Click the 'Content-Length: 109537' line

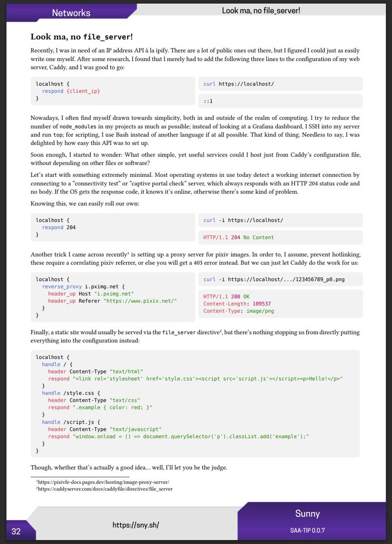[237, 304]
